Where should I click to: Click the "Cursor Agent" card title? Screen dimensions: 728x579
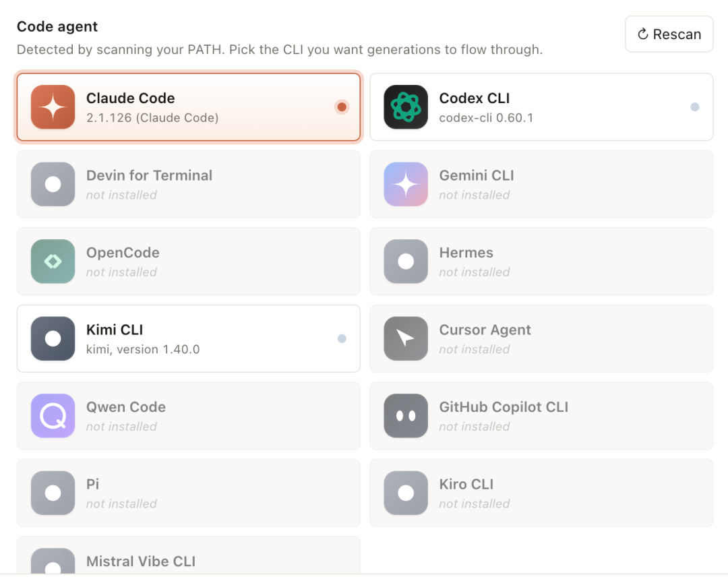[485, 330]
